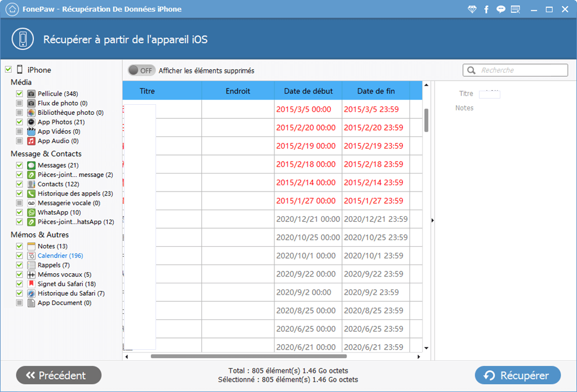Click the Pellicule camera icon
This screenshot has width=577, height=392.
tap(32, 93)
